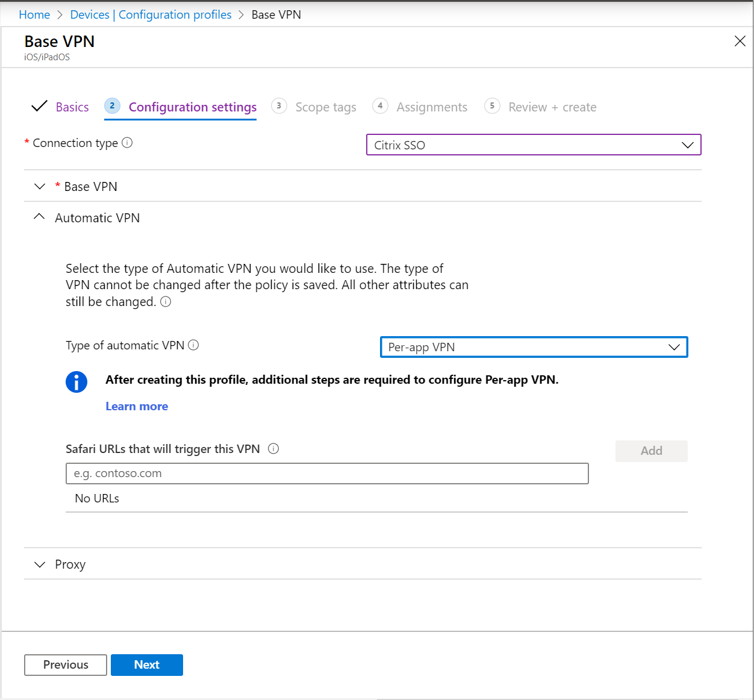The width and height of the screenshot is (754, 700).
Task: Click the Basics checkmark icon
Action: (x=39, y=106)
